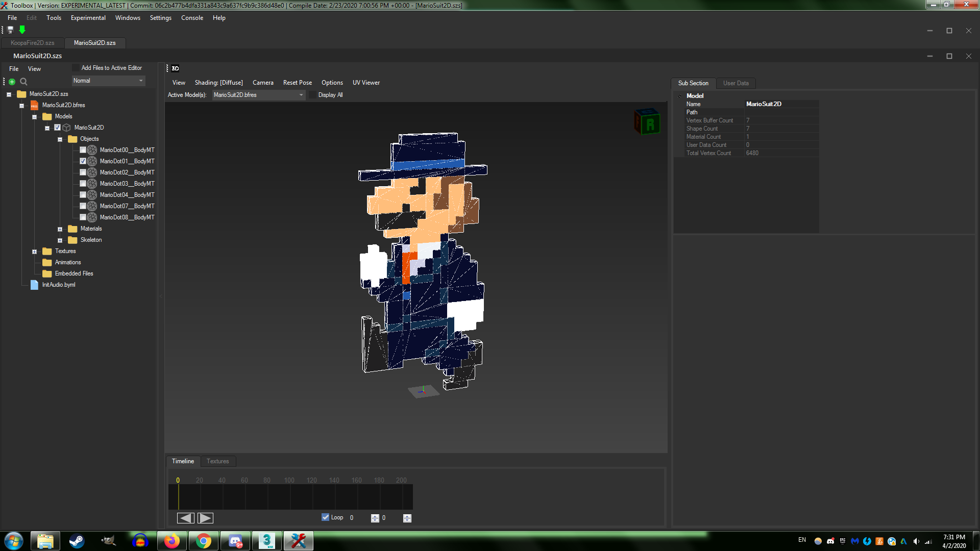Image resolution: width=980 pixels, height=551 pixels.
Task: Click the cube model icon beside MarioSuit2D
Action: 66,128
